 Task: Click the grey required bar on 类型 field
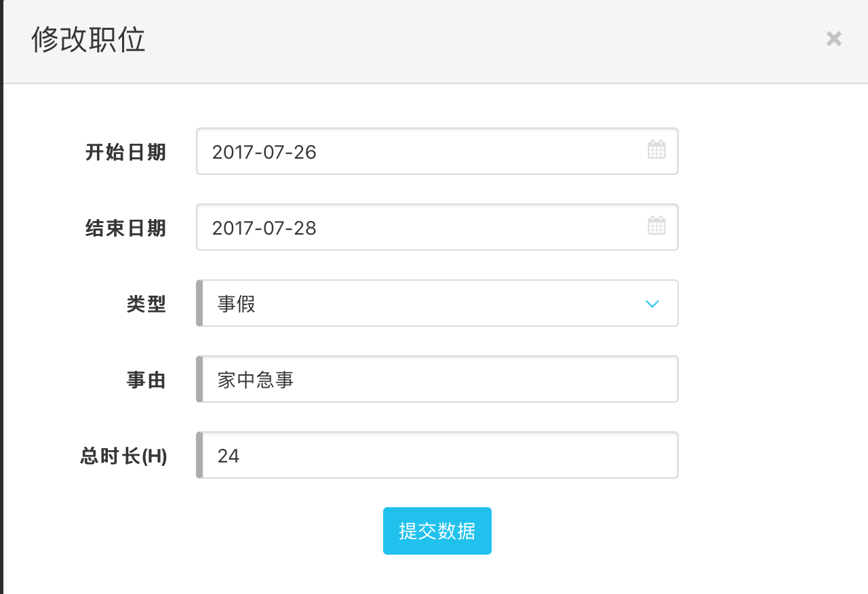tap(199, 304)
